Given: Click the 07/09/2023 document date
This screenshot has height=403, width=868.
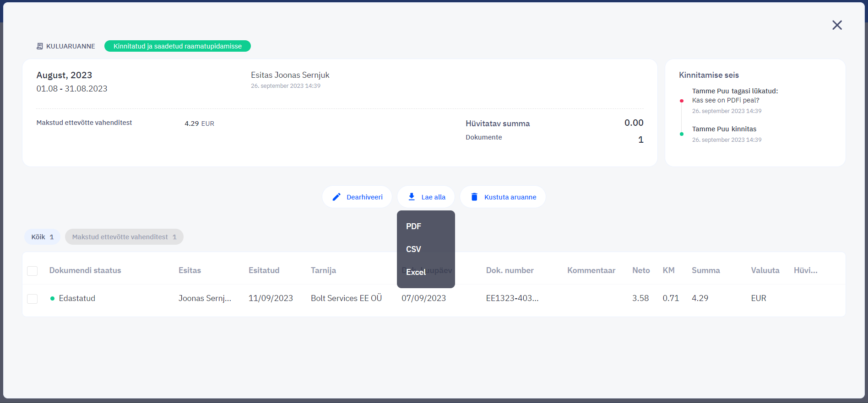Looking at the screenshot, I should pyautogui.click(x=423, y=298).
